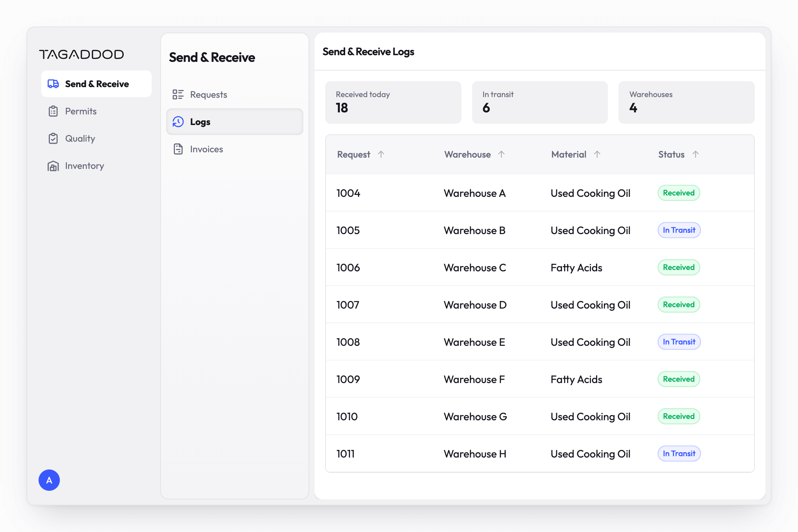
Task: Click Warehouse A cell
Action: pyautogui.click(x=475, y=193)
